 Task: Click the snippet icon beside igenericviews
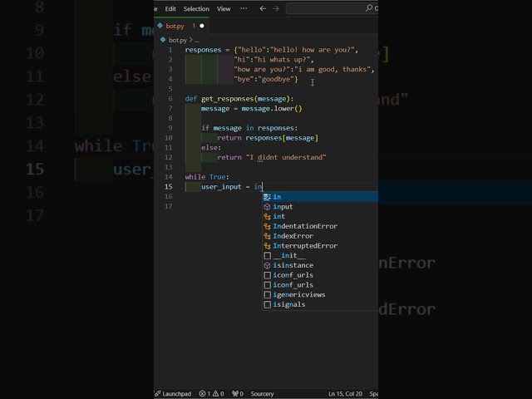click(x=267, y=295)
